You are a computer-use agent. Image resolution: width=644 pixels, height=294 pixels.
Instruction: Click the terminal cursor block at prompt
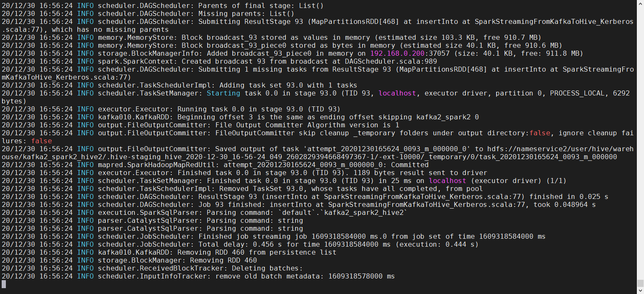click(x=4, y=284)
